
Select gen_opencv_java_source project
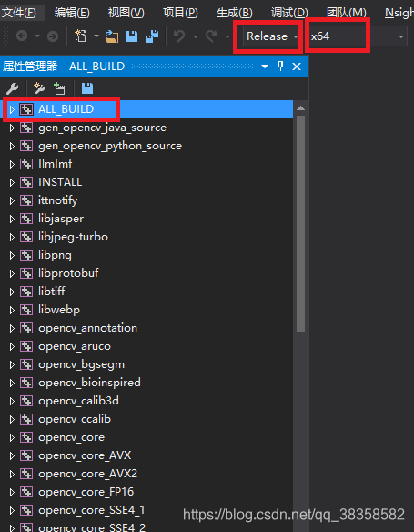[x=102, y=128]
